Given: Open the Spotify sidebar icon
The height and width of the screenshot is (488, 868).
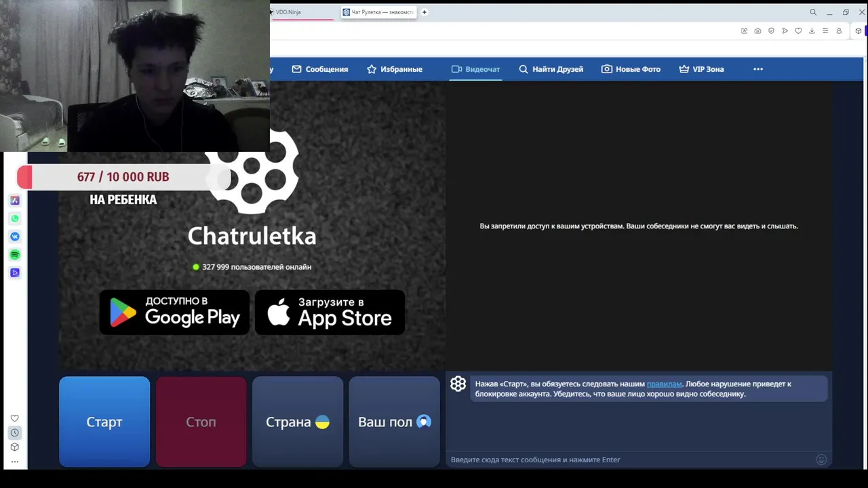Looking at the screenshot, I should pos(15,255).
